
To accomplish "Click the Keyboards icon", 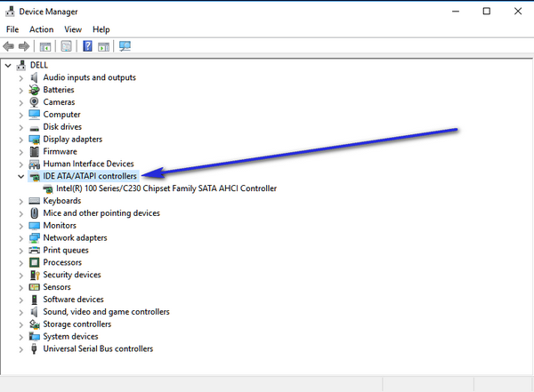I will pyautogui.click(x=34, y=201).
